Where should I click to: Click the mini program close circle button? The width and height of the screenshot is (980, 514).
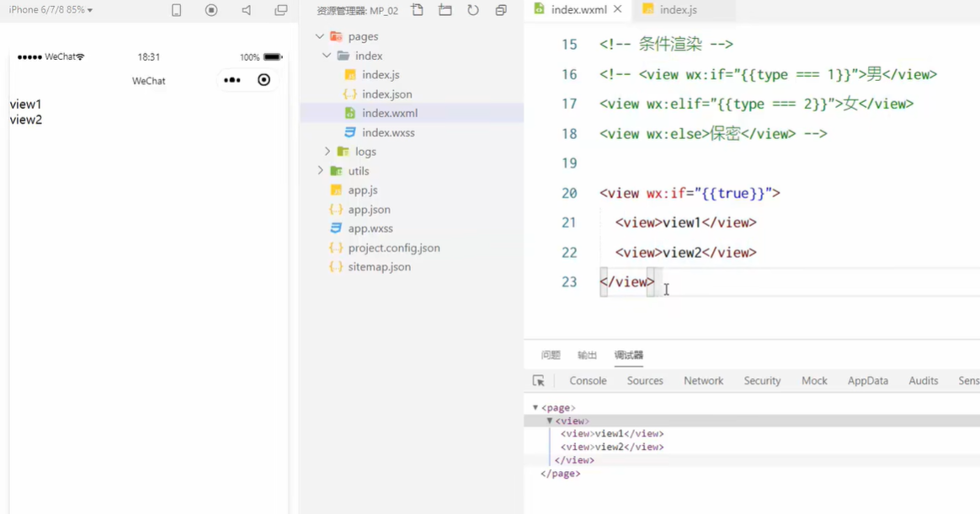tap(264, 80)
